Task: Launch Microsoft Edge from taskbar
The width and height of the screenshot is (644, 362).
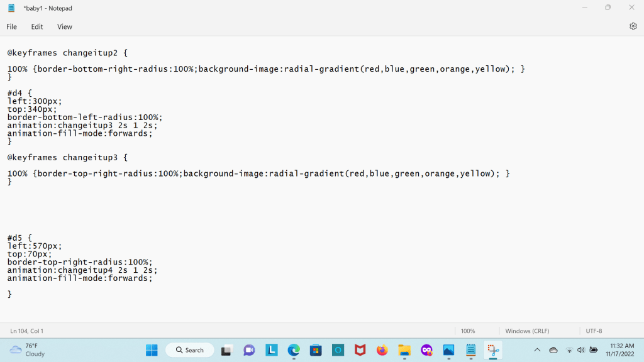Action: pos(294,350)
